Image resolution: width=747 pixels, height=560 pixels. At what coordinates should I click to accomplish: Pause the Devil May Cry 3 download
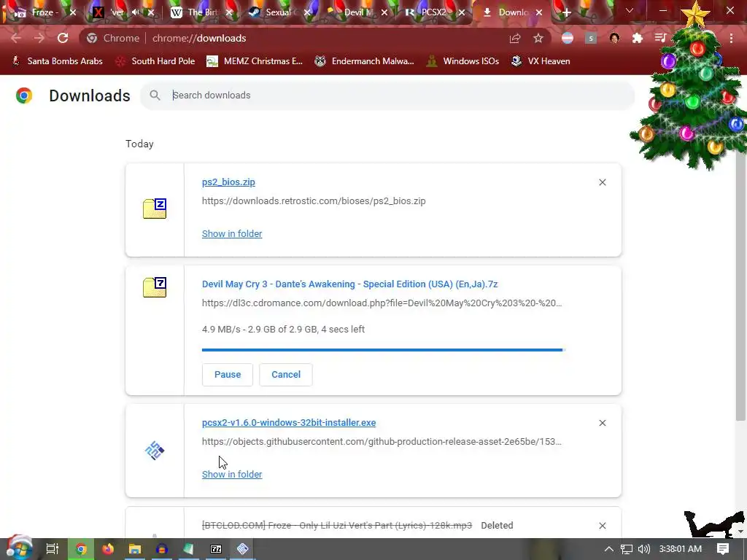pyautogui.click(x=228, y=375)
